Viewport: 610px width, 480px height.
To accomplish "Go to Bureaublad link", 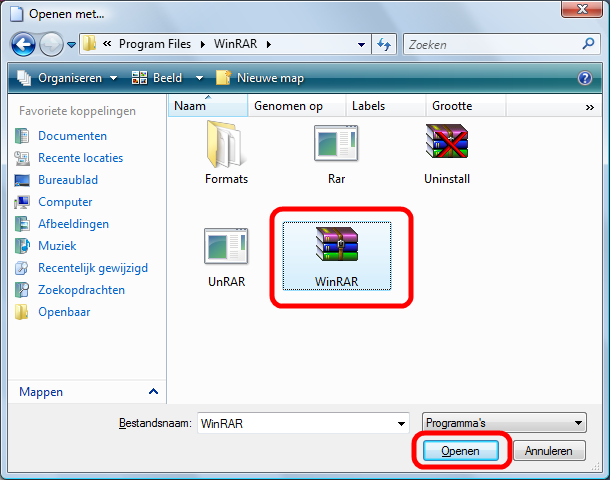I will (68, 180).
